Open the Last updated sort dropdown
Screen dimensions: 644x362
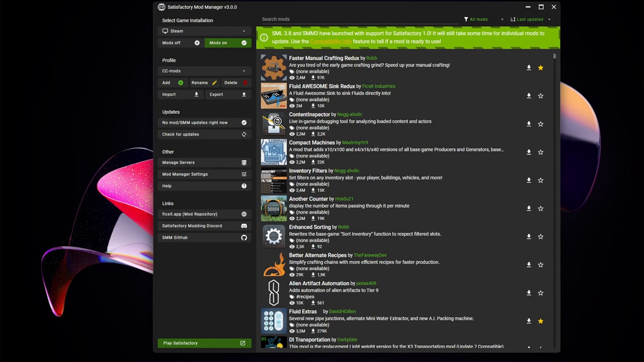point(530,19)
